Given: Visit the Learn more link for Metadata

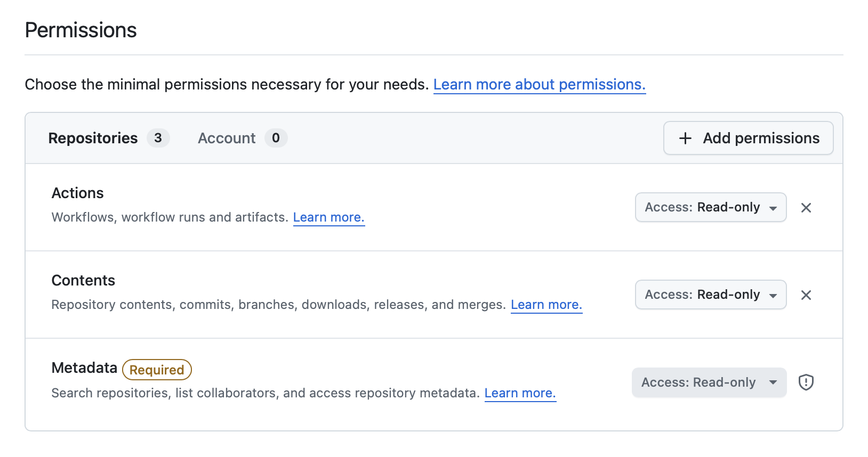Looking at the screenshot, I should click(x=520, y=393).
